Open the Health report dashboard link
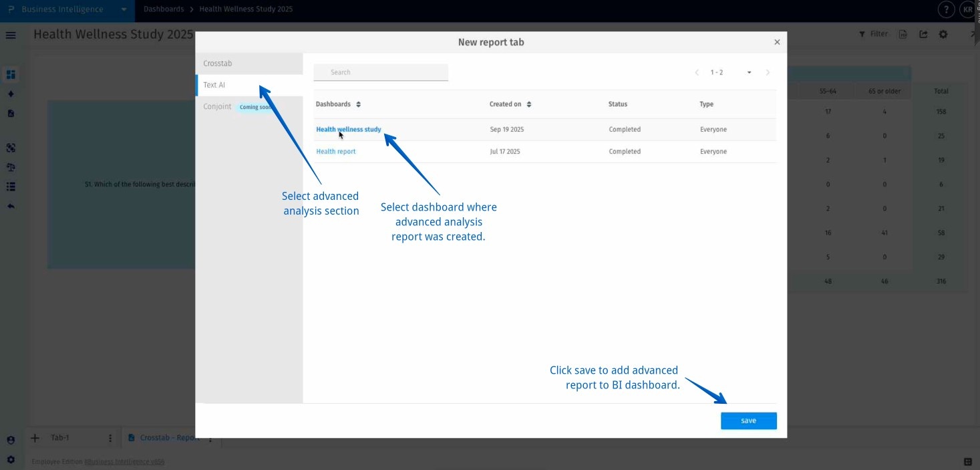The height and width of the screenshot is (470, 980). pyautogui.click(x=336, y=152)
